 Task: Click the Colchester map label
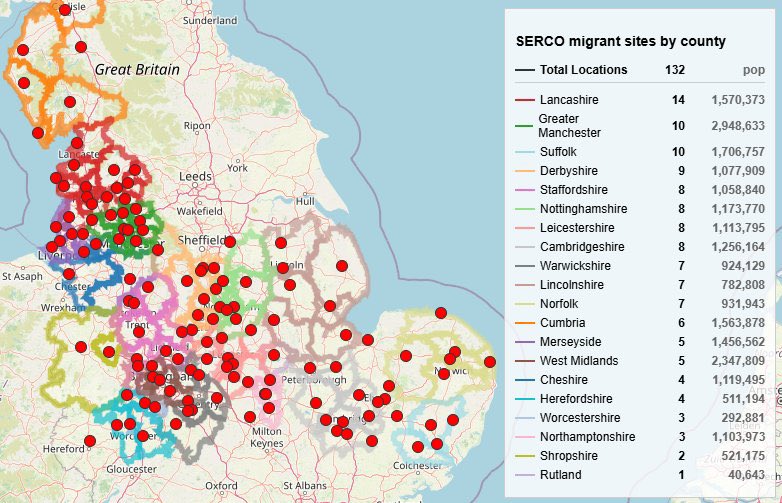pos(417,466)
